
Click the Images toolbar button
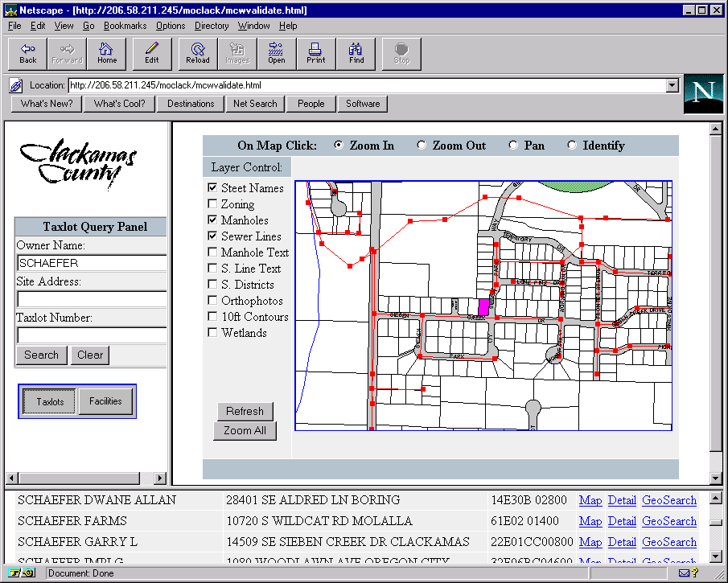click(237, 54)
